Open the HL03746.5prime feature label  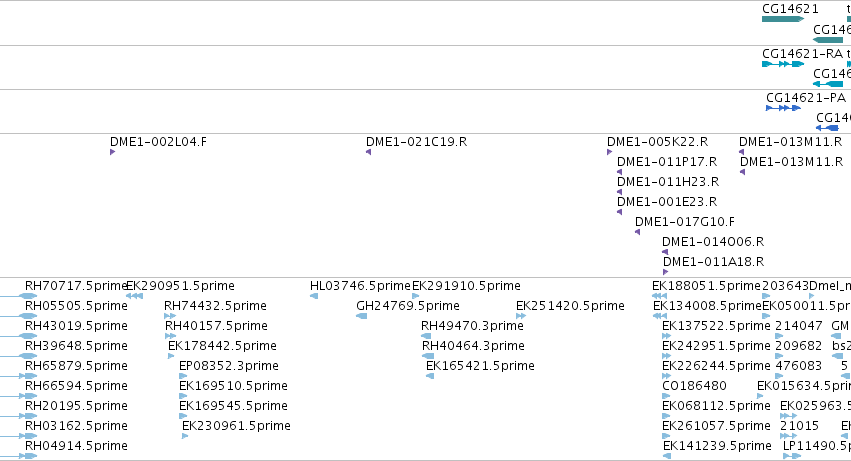(360, 286)
